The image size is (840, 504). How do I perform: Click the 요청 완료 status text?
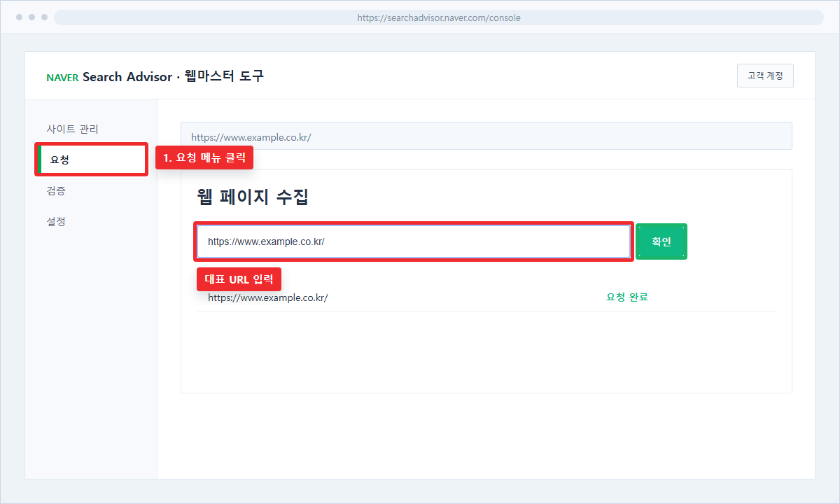[x=627, y=297]
